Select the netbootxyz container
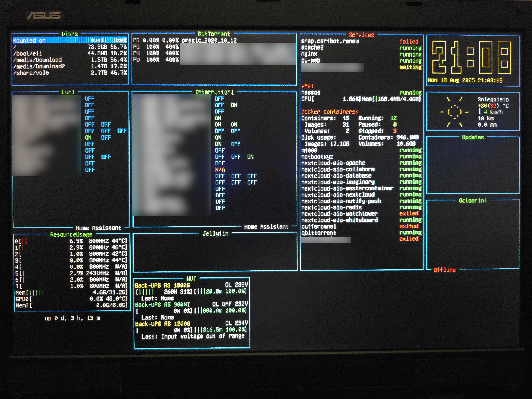532x399 pixels. [361, 157]
